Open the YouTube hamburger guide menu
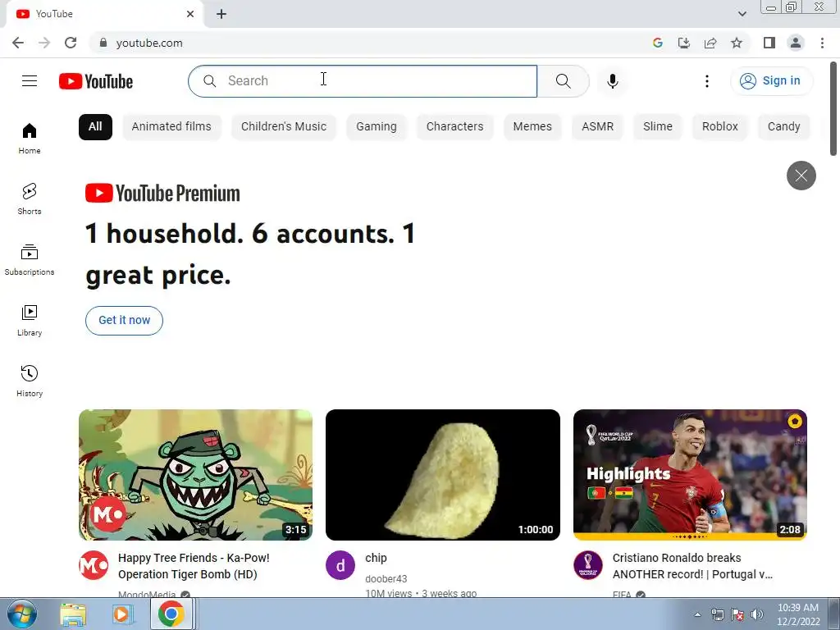840x630 pixels. pyautogui.click(x=30, y=81)
